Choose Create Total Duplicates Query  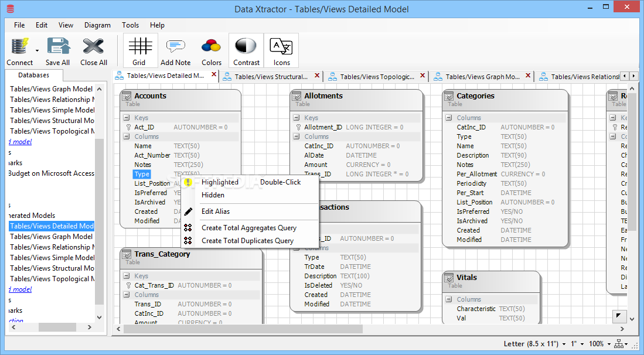[250, 241]
